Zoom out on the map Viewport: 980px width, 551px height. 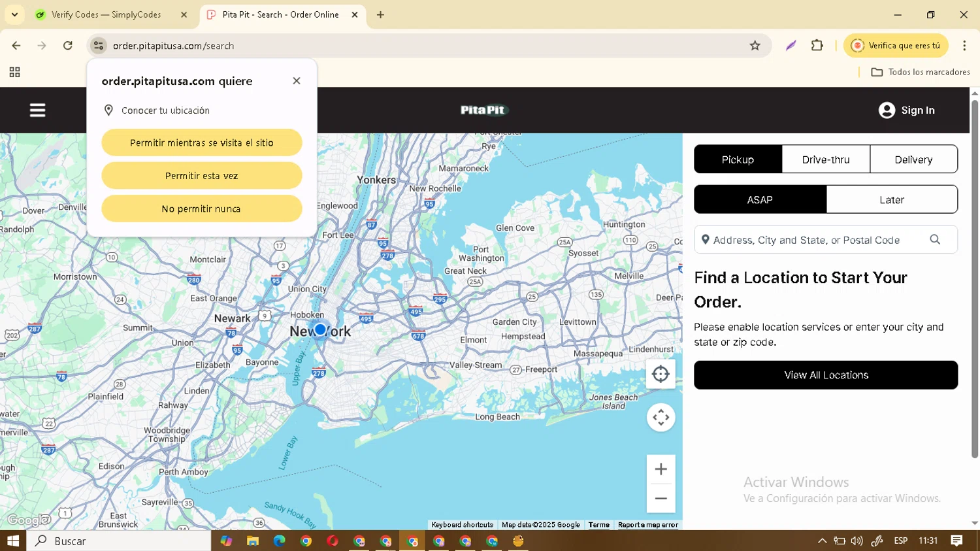[661, 499]
